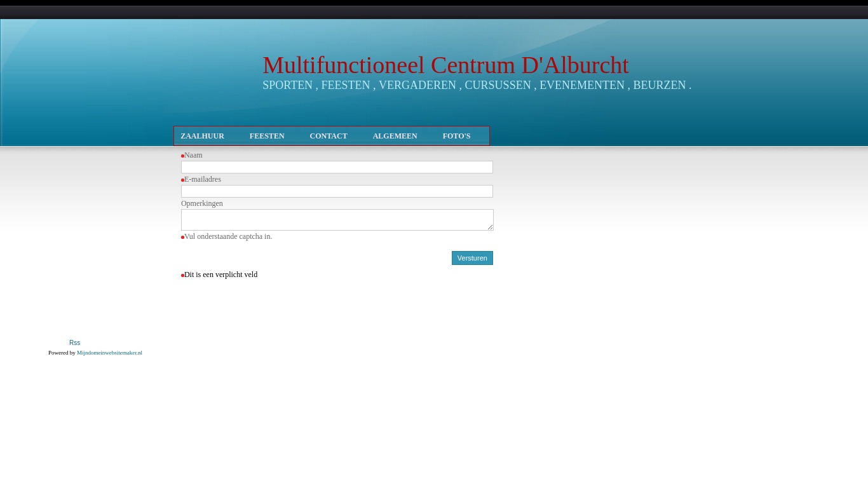Screen dimensions: 868x488
Task: Select the CONTACT tab in the navigation
Action: pos(329,135)
